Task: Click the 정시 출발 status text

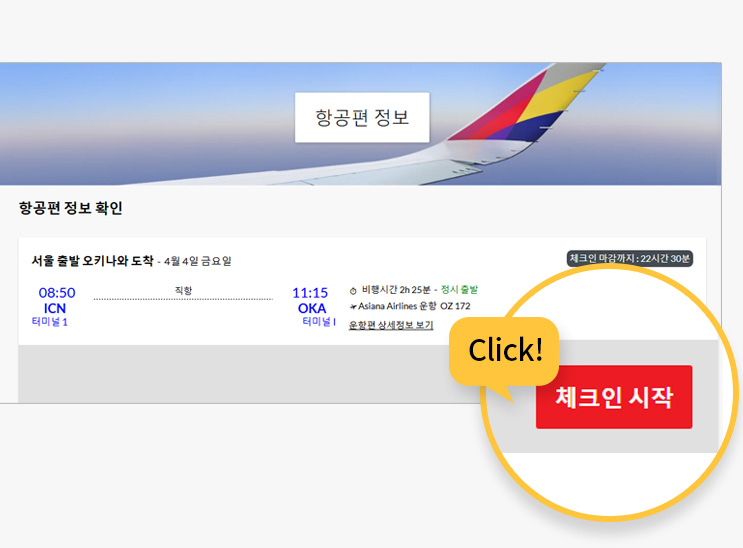Action: click(459, 290)
